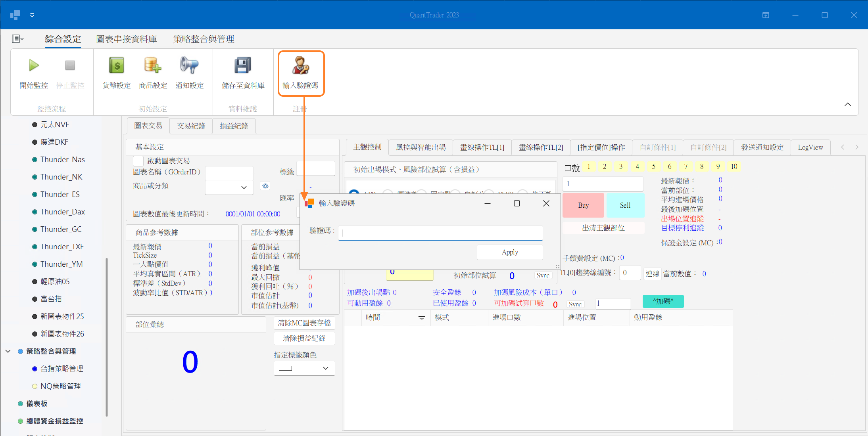Click the Buy button
Screen dimensions: 868x436
point(583,205)
